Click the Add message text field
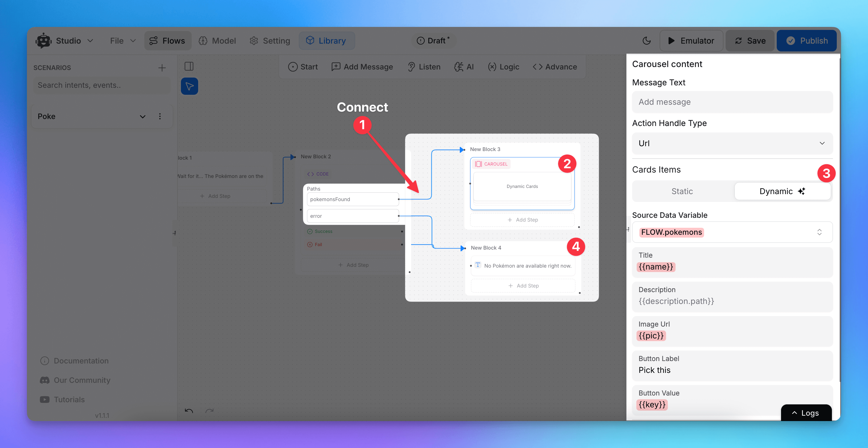The width and height of the screenshot is (868, 448). pos(732,102)
